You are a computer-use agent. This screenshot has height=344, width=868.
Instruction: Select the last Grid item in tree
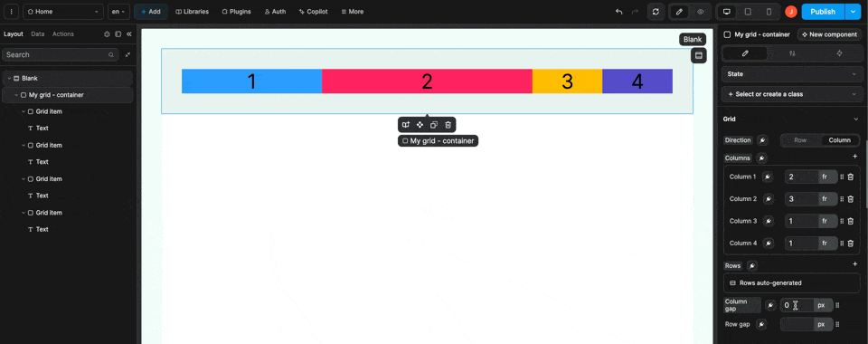click(49, 213)
